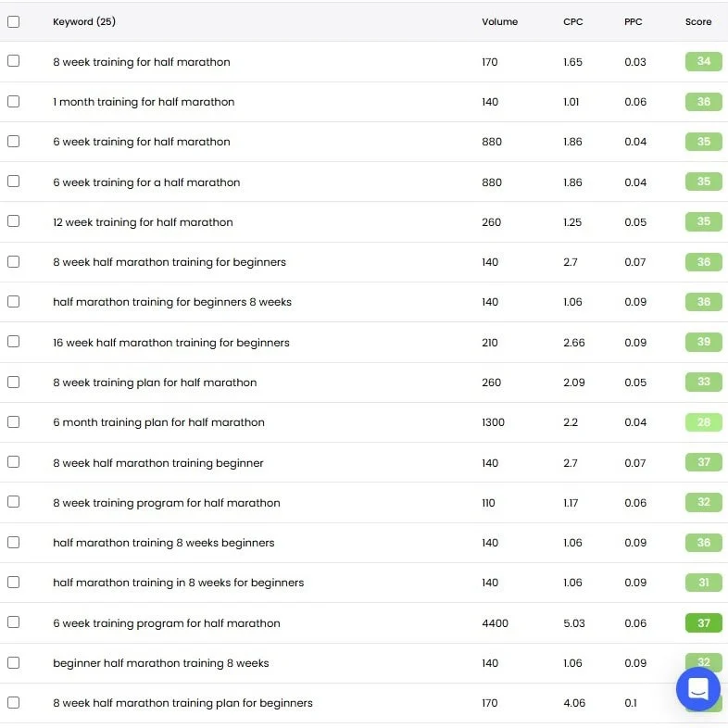Sort by CPC column header
728x728 pixels.
pos(572,21)
